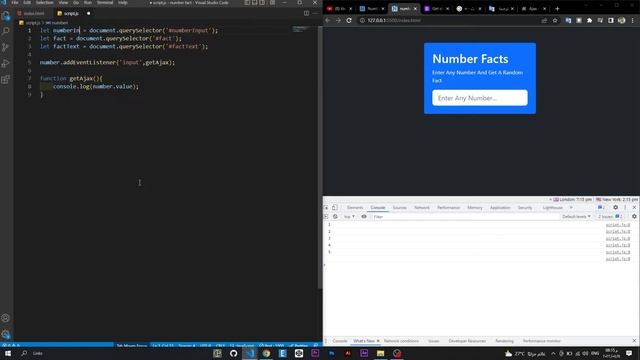Reload the page in Chrome

pyautogui.click(x=349, y=20)
